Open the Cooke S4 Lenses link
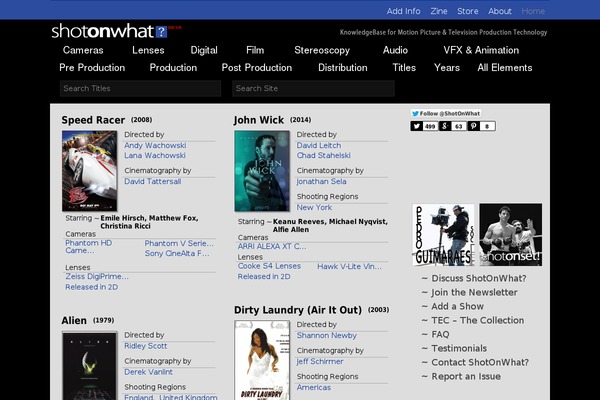This screenshot has width=600, height=400. tap(269, 266)
